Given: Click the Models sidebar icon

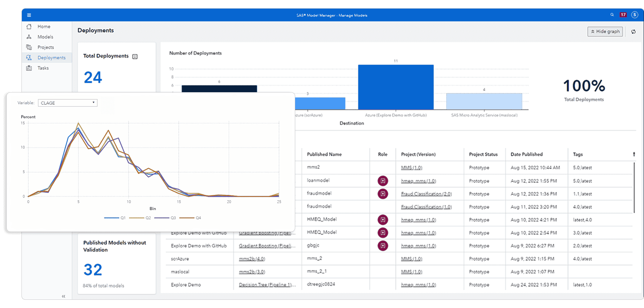Looking at the screenshot, I should 29,37.
